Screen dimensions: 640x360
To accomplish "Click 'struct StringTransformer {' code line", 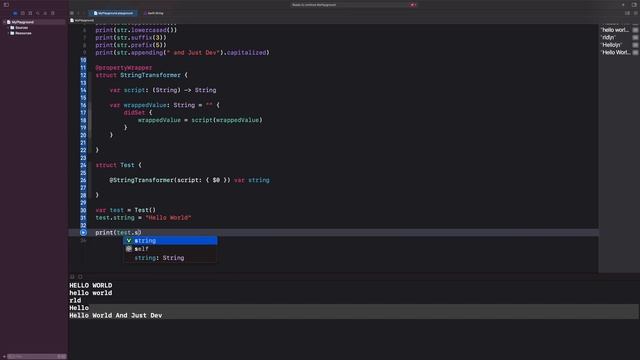I will [x=142, y=75].
